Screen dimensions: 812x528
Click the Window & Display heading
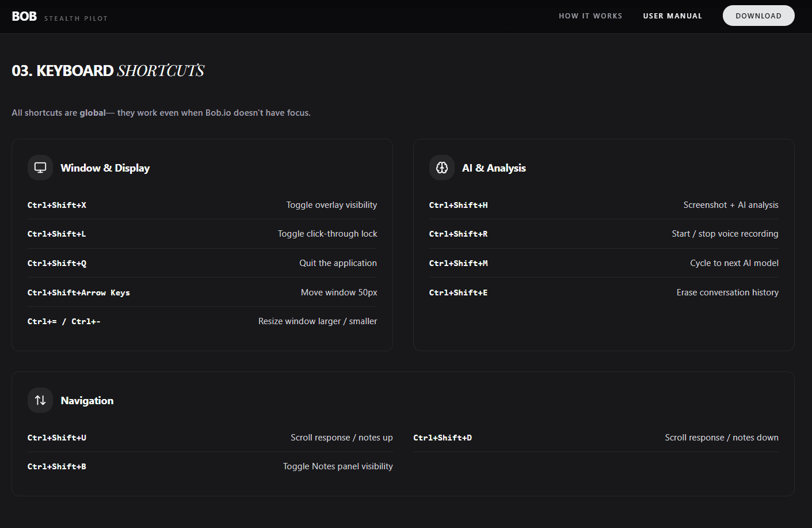(x=105, y=168)
